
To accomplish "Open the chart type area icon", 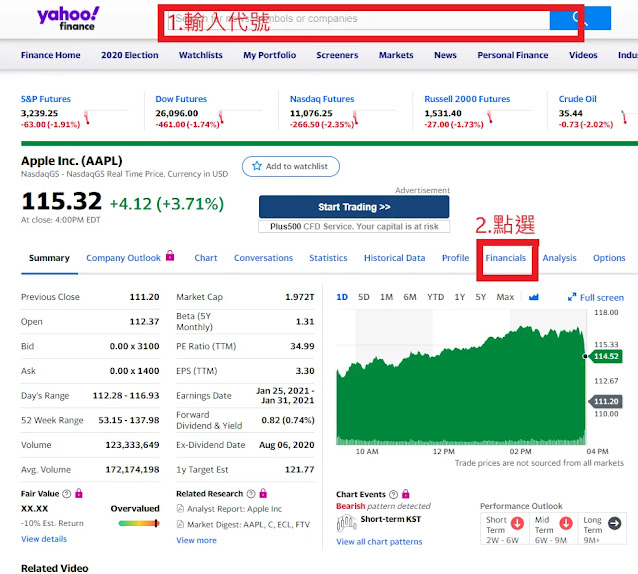I will point(533,297).
